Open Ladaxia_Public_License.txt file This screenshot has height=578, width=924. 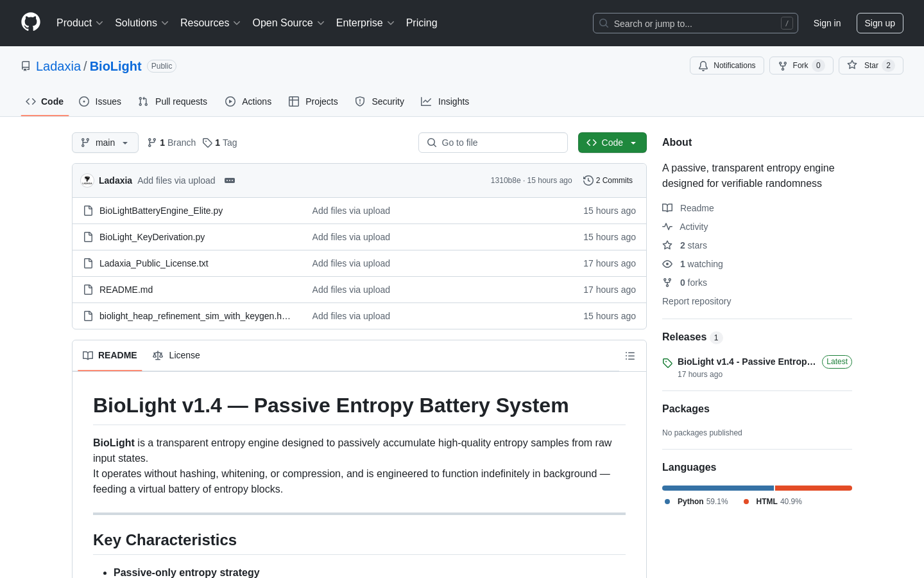click(x=154, y=263)
